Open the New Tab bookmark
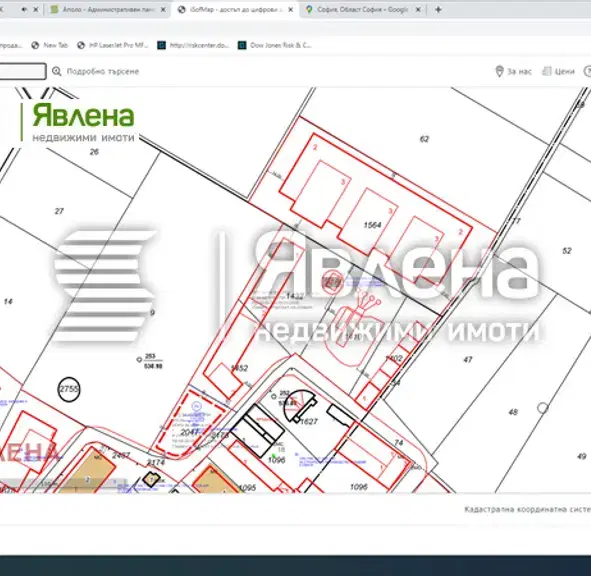The height and width of the screenshot is (576, 591). [x=50, y=45]
